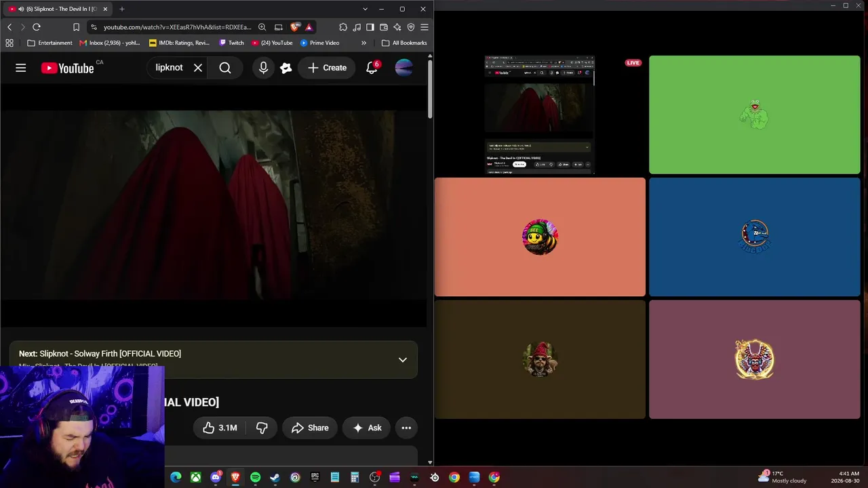Open Discord from the taskbar

[216, 477]
